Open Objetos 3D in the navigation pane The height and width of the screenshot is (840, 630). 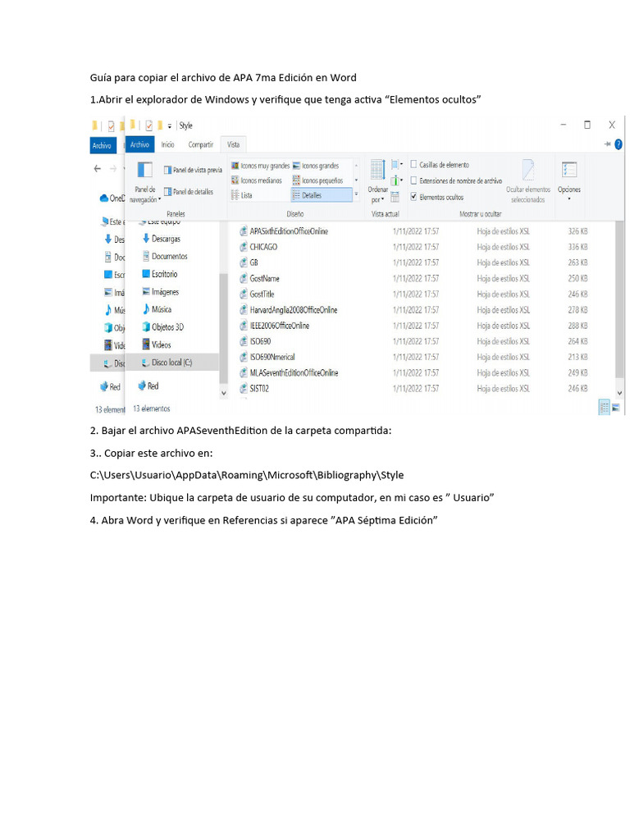pyautogui.click(x=163, y=326)
